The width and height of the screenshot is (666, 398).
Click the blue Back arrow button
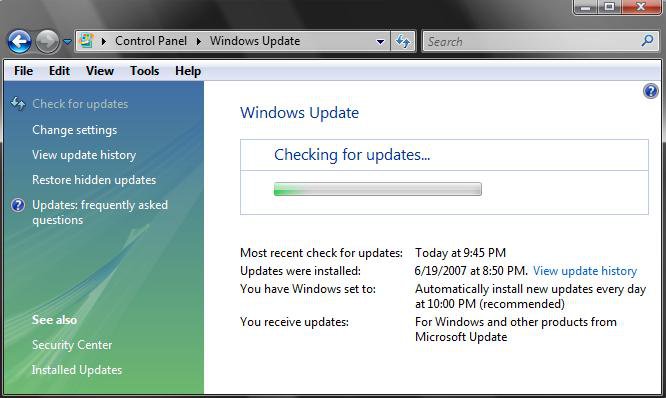click(19, 42)
